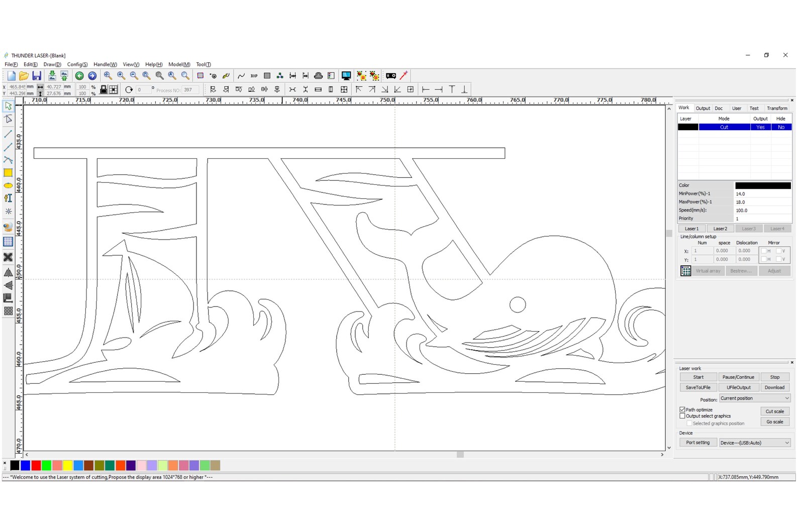This screenshot has width=798, height=532.
Task: Click the Download button
Action: tap(774, 387)
